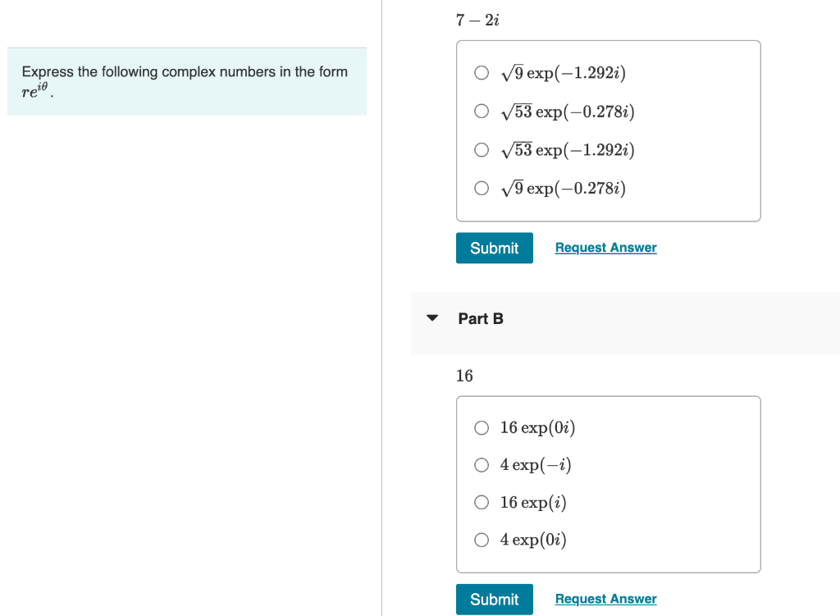Select the radio for √53 exp(−0.278i)
This screenshot has height=616, width=840.
coord(482,111)
